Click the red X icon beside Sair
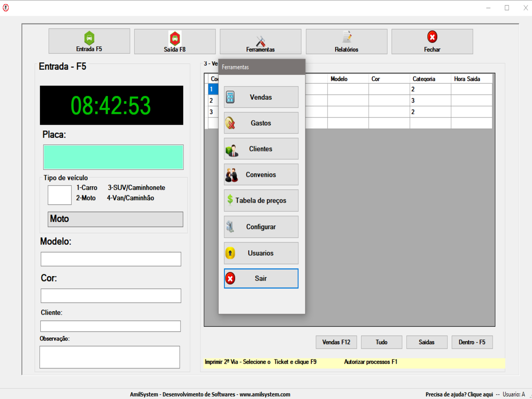Screen dimensions: 532x399 click(230, 278)
